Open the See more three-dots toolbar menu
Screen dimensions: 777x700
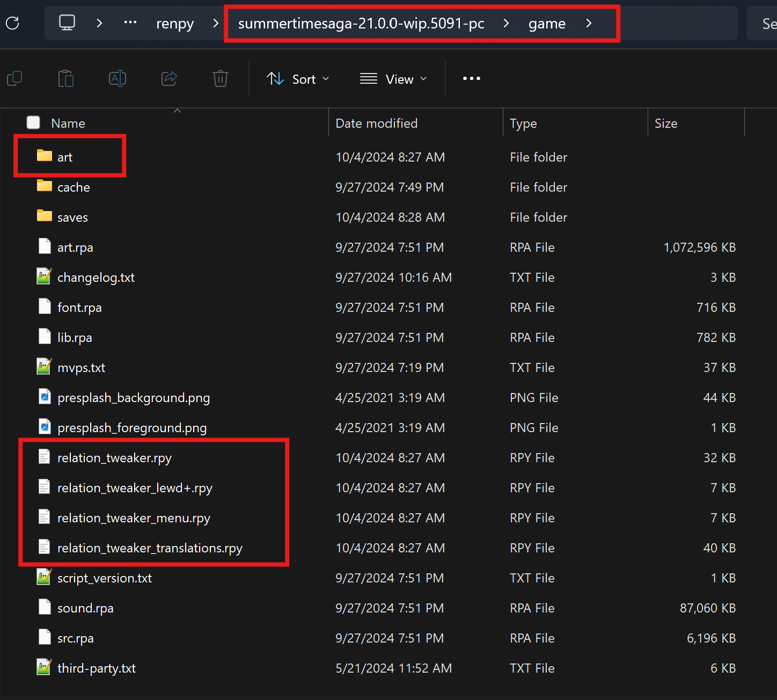(471, 79)
